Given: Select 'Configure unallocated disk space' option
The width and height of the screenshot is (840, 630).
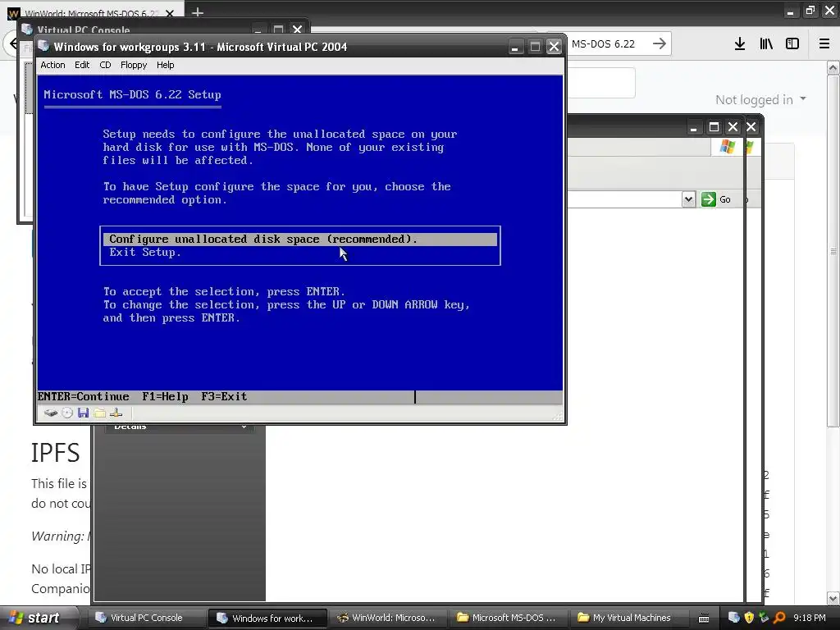Looking at the screenshot, I should click(x=300, y=239).
